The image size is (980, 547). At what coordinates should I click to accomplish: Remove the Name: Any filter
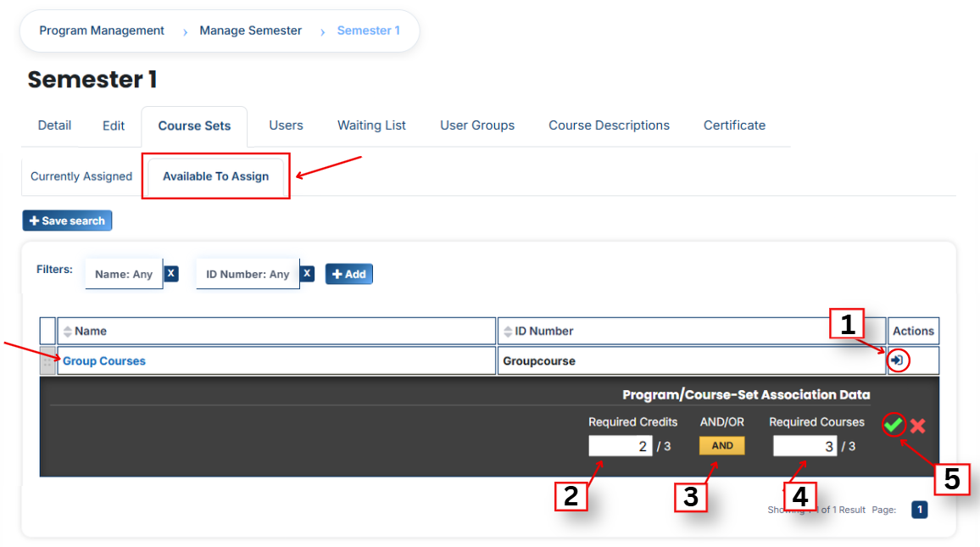point(170,273)
